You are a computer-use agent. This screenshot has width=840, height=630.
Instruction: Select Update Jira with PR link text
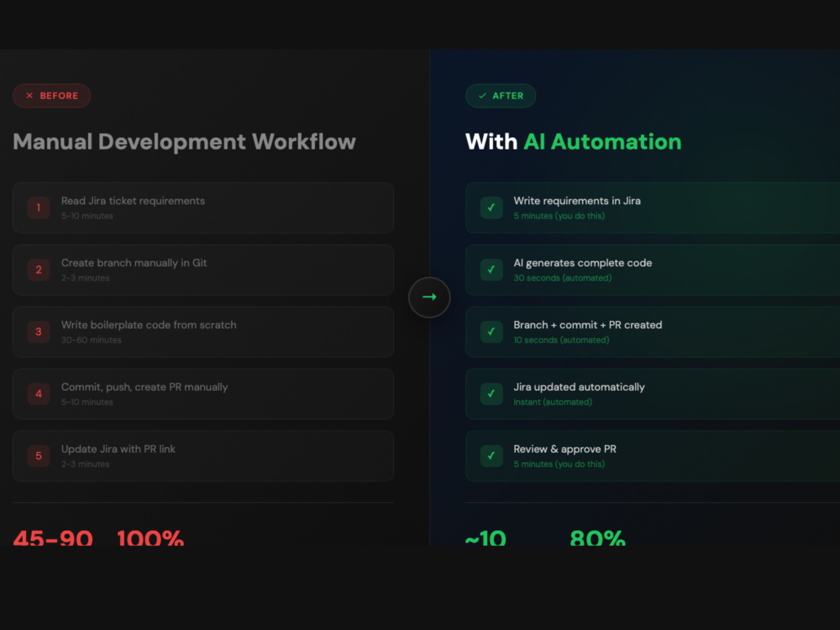click(118, 449)
